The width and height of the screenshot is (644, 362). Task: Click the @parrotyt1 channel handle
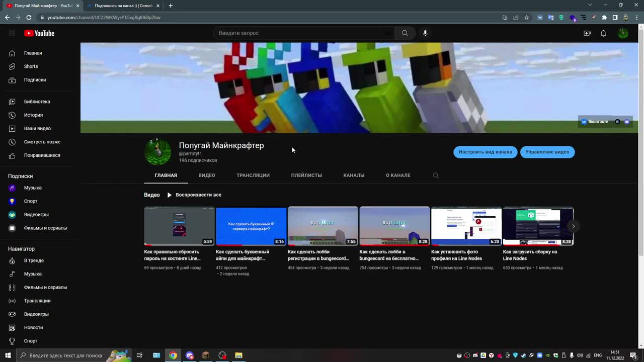pyautogui.click(x=190, y=154)
